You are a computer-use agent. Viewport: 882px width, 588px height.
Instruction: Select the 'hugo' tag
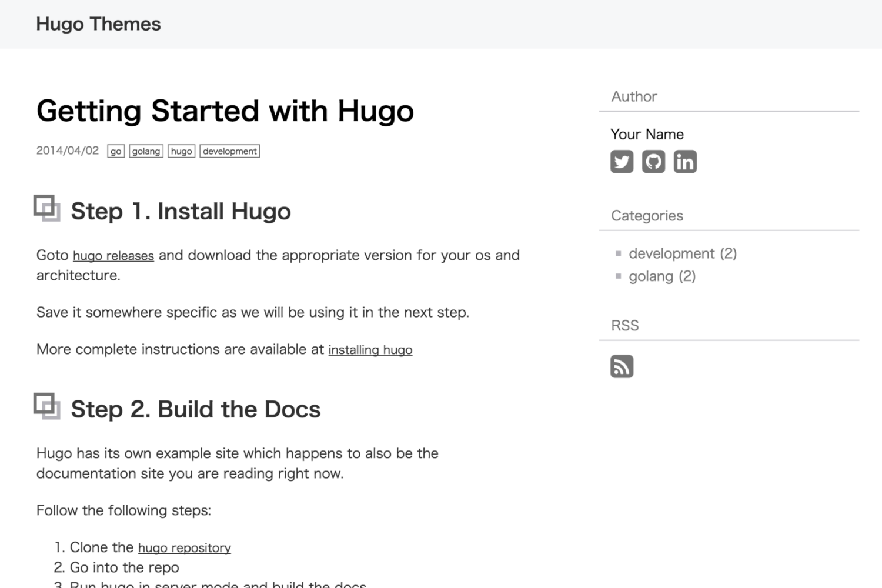pos(181,151)
